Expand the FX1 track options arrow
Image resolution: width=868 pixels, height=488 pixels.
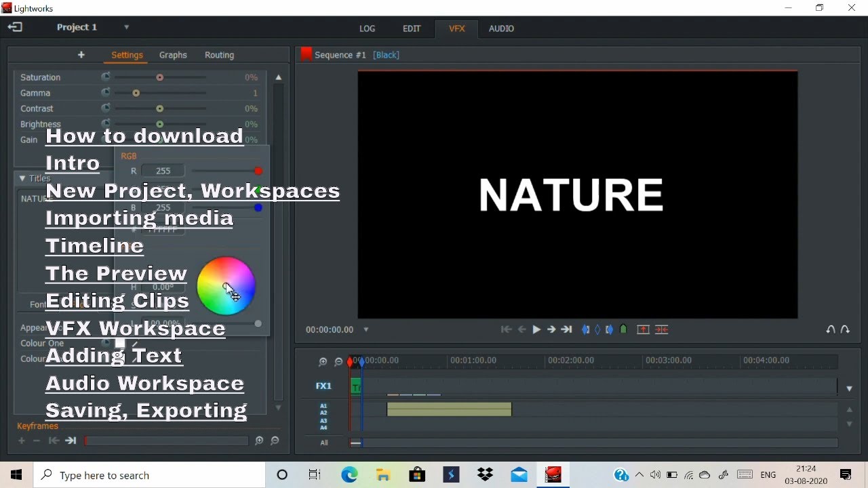coord(850,389)
